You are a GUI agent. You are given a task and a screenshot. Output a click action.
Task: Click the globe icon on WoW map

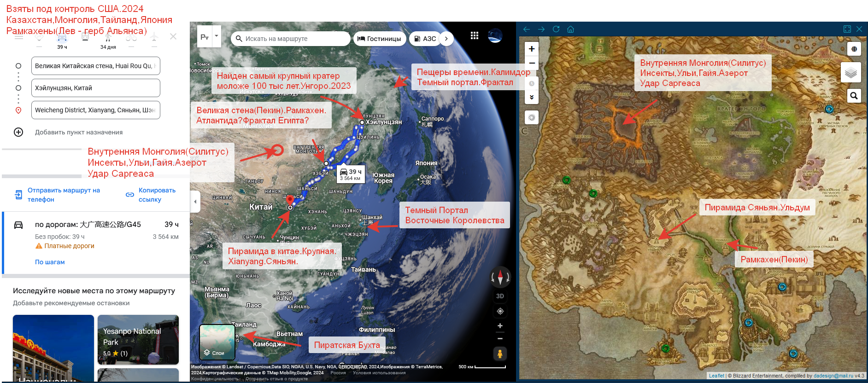(x=854, y=49)
